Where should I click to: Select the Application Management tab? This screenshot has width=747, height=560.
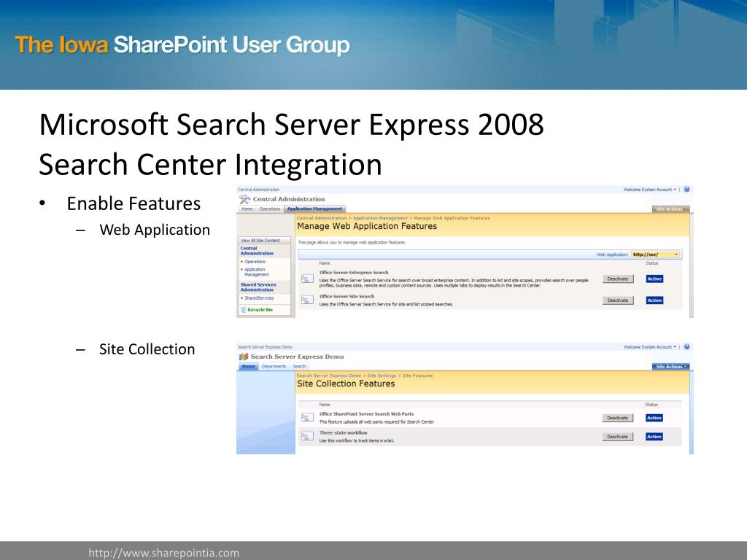[x=314, y=209]
